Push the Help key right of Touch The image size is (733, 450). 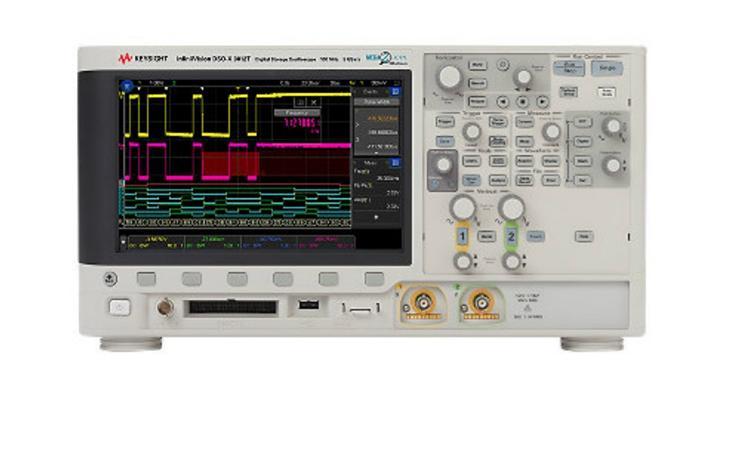click(584, 236)
